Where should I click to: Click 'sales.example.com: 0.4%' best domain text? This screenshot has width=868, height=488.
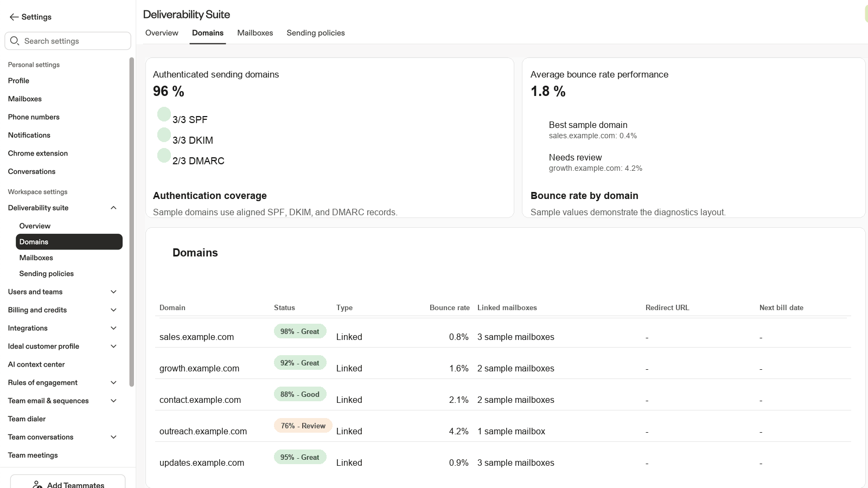tap(593, 136)
